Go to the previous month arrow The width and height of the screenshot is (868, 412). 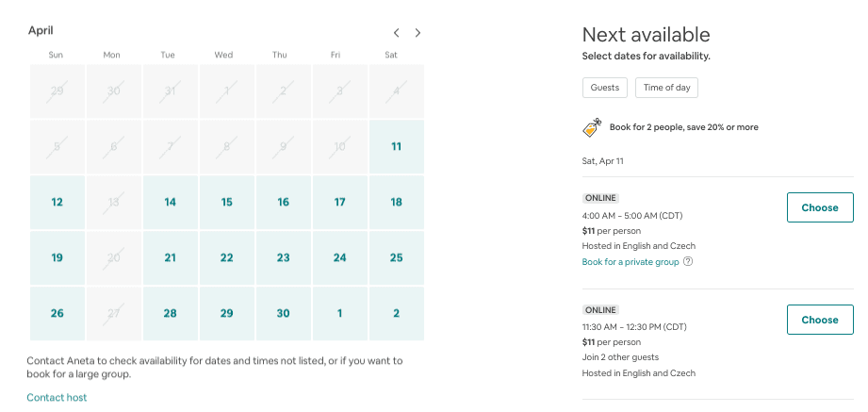click(x=397, y=33)
